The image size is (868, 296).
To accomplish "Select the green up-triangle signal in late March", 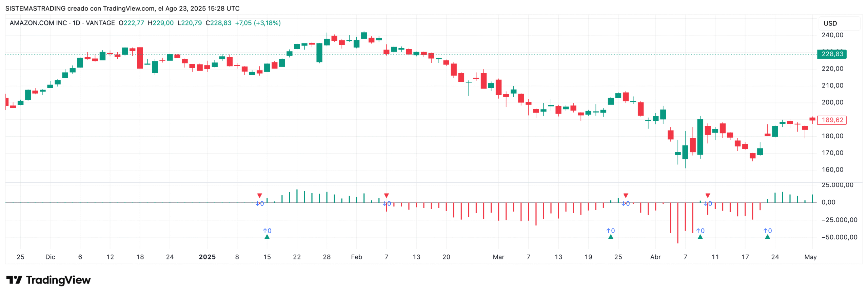I will [610, 237].
